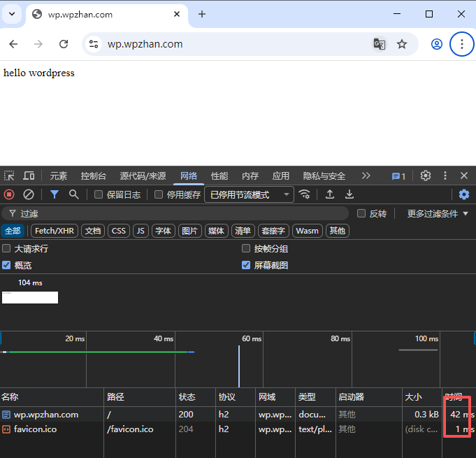This screenshot has height=458, width=476.
Task: Switch to the 控制台 tab
Action: 94,176
